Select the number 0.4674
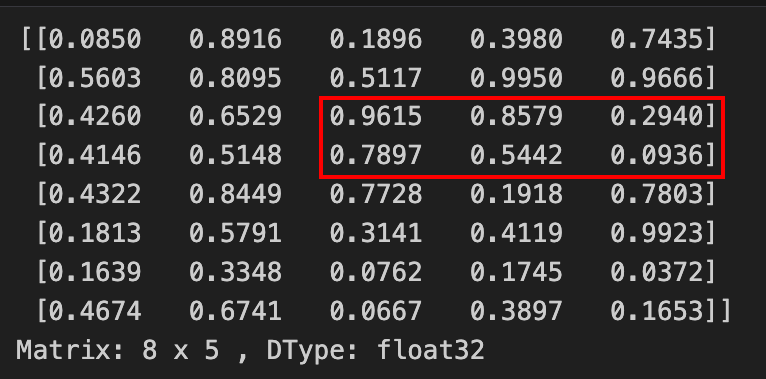The width and height of the screenshot is (766, 379). click(x=95, y=311)
